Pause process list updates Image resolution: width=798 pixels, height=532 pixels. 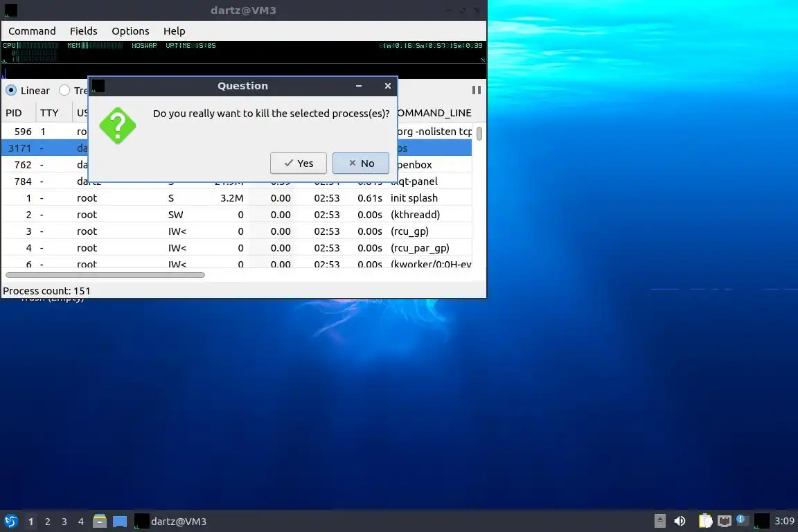tap(477, 90)
